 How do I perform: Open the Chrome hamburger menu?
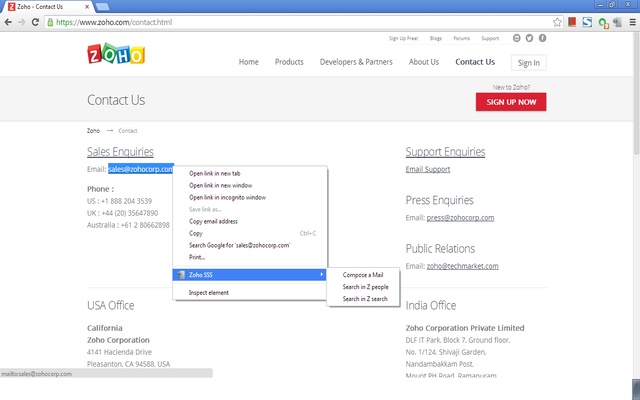632,22
